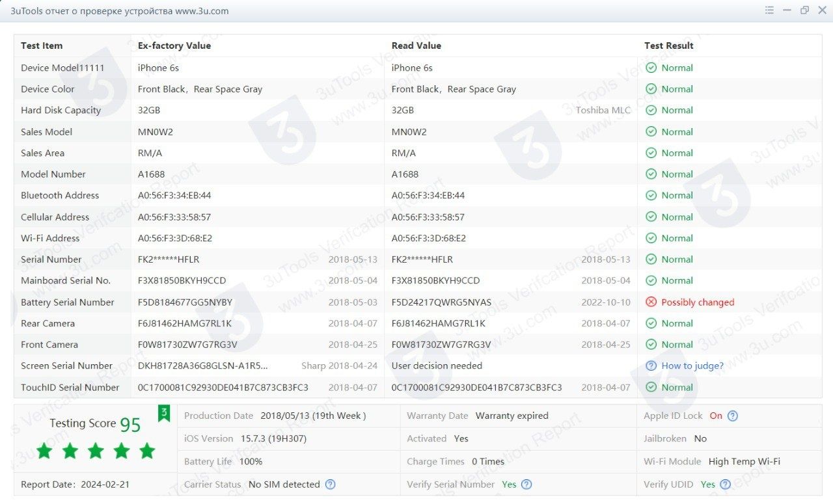Click green check icon for Hard Disk Capacity
Image resolution: width=833 pixels, height=504 pixels.
pos(651,111)
